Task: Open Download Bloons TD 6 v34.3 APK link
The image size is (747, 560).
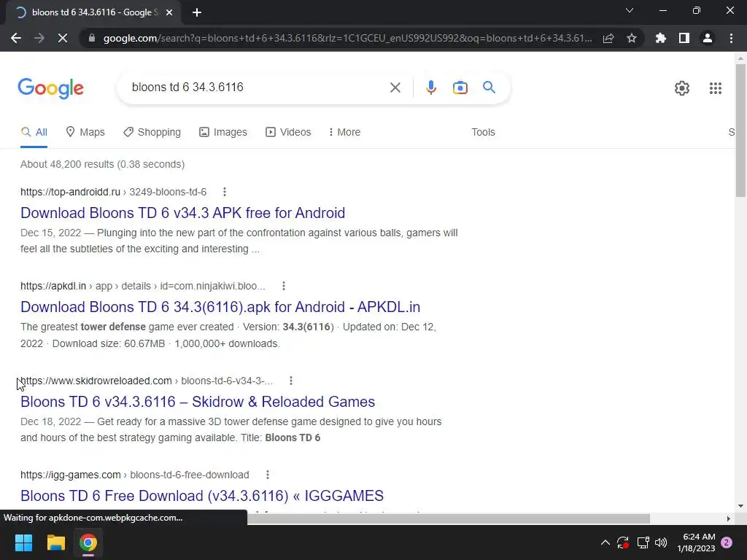Action: pos(182,213)
